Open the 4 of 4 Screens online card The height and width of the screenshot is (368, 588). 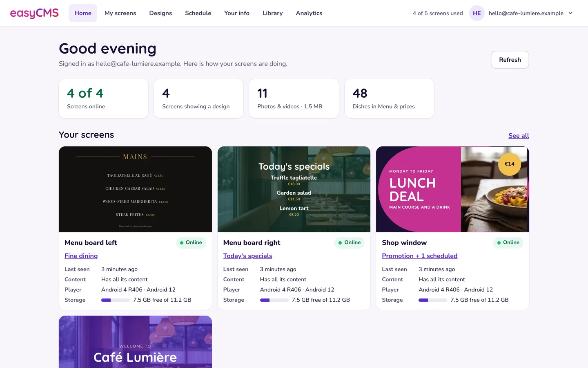tap(103, 99)
